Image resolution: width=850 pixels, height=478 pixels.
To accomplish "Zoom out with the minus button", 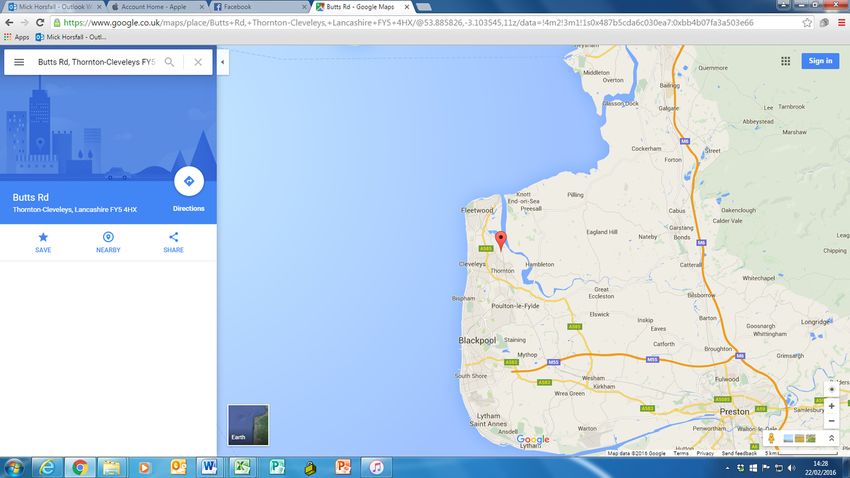I will point(832,421).
